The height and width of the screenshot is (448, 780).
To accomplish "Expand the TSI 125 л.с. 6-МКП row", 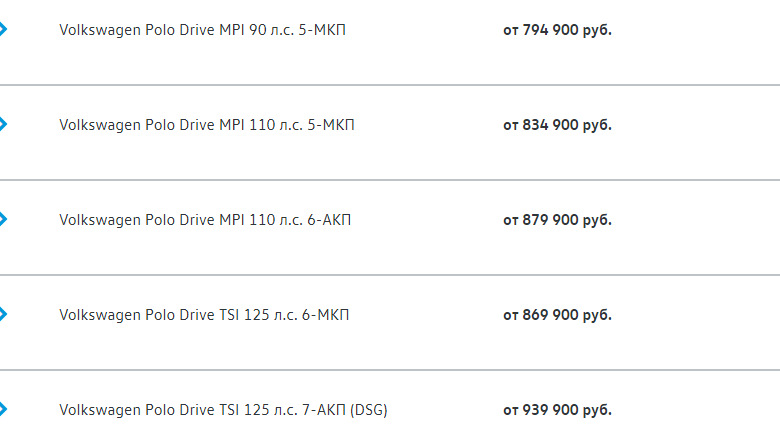I will pos(3,315).
